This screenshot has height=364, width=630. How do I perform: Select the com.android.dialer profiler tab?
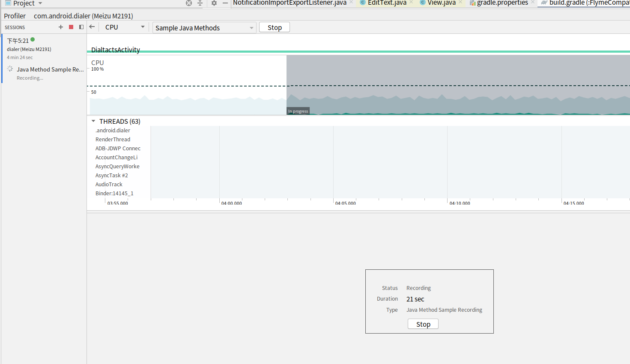coord(84,16)
